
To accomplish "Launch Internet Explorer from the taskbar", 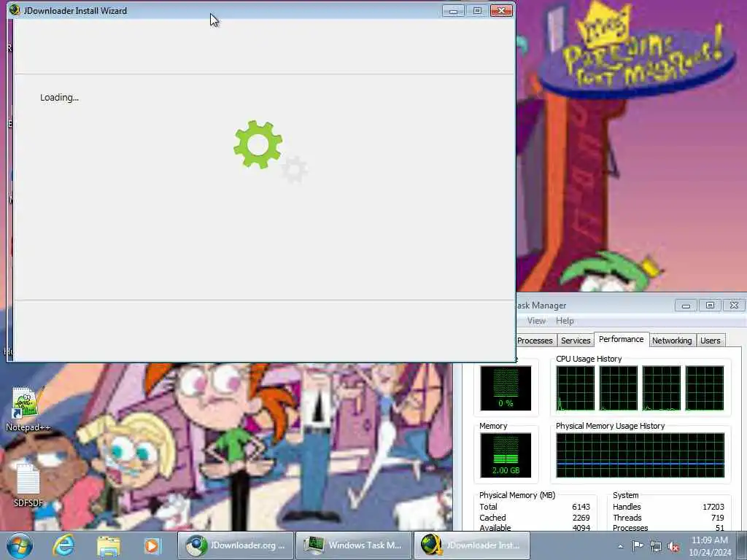I will click(x=64, y=545).
